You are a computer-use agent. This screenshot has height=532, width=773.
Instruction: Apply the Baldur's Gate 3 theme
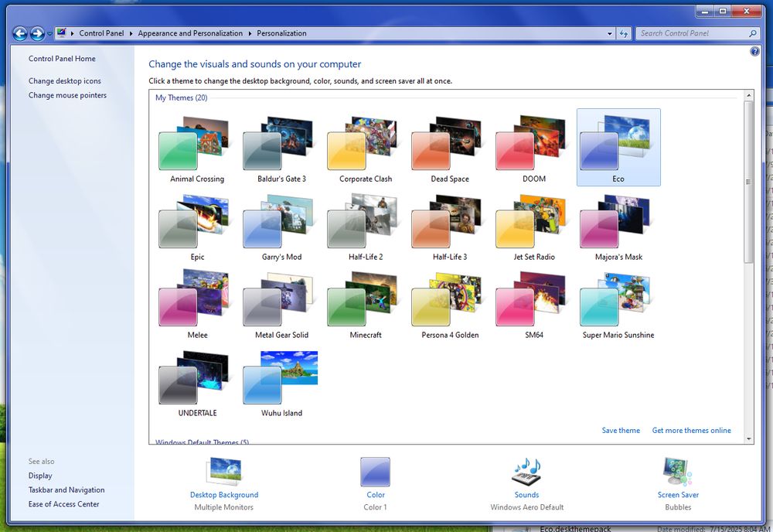click(281, 149)
